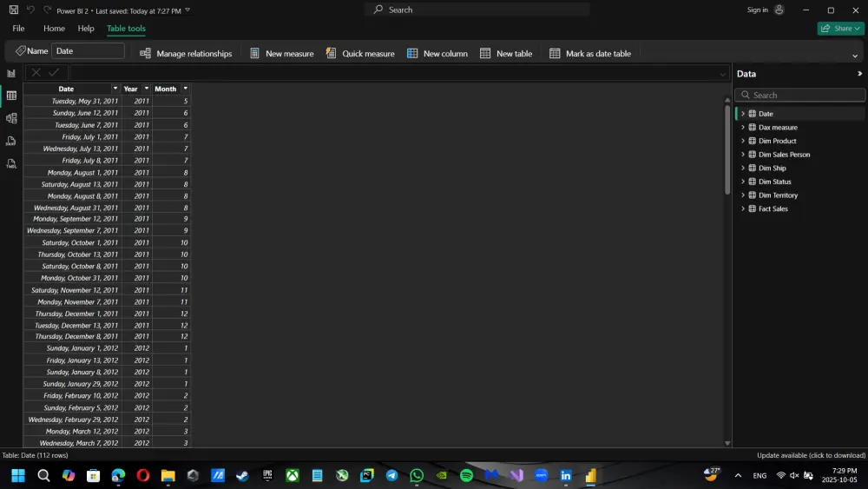Select cell Wednesday, February 29, 2012
868x489 pixels.
[x=73, y=420]
